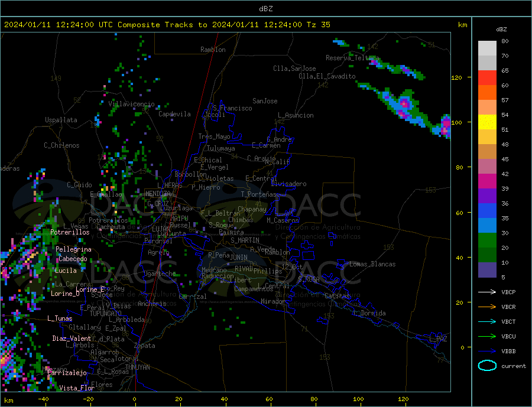Click the MENDOZA city label
Viewport: 532px width, 407px height.
click(x=158, y=194)
